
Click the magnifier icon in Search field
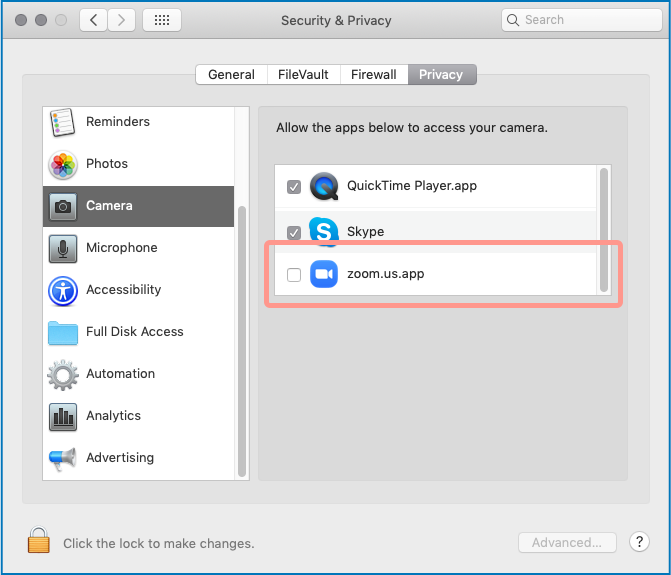point(513,20)
